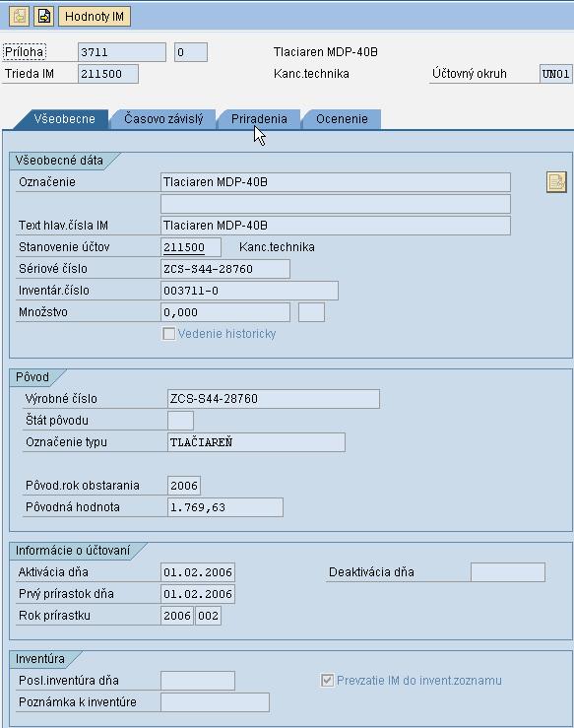Screen dimensions: 574x728
Task: Click the Pôvod group header
Action: (x=32, y=377)
